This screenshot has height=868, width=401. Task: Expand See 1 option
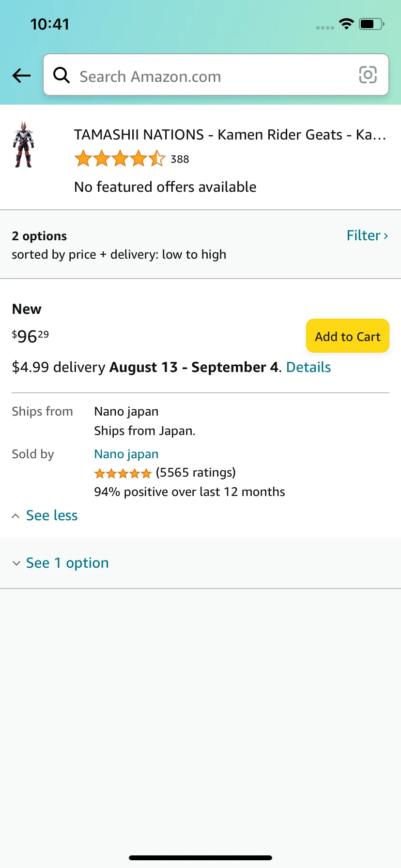(x=67, y=563)
